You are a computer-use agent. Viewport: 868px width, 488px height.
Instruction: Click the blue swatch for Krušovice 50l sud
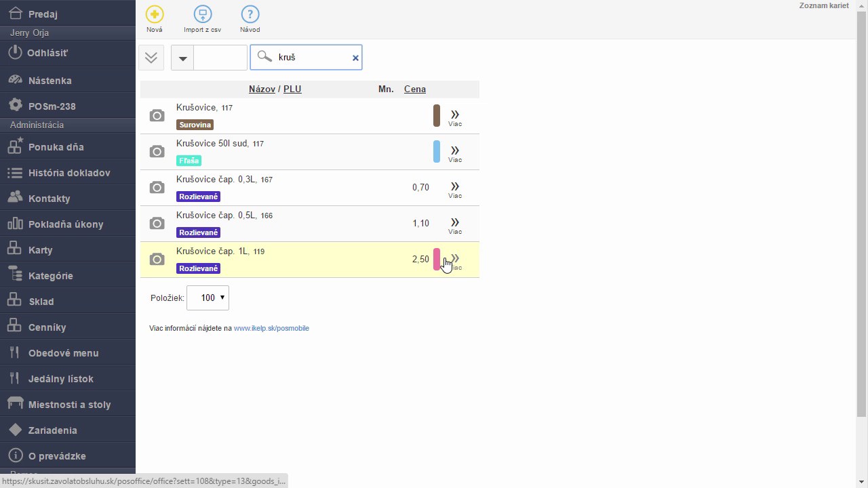click(437, 152)
